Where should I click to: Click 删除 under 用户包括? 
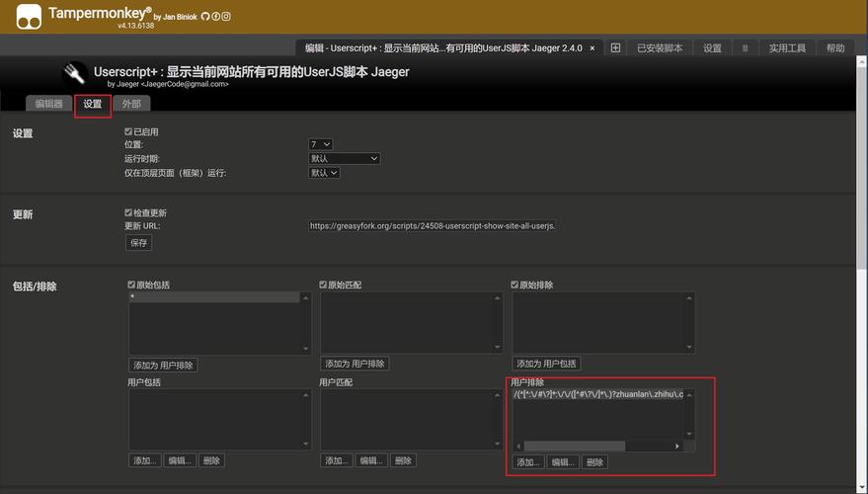[211, 460]
